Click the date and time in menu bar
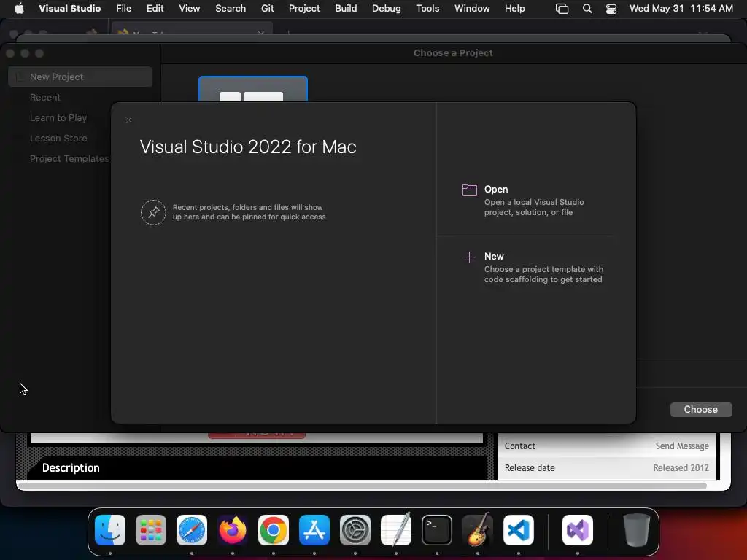Viewport: 747px width, 560px height. coord(681,8)
